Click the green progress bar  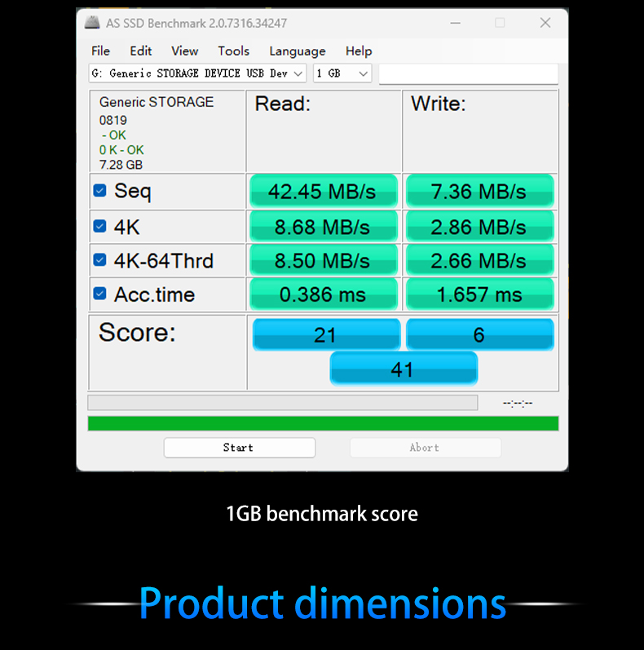[323, 423]
